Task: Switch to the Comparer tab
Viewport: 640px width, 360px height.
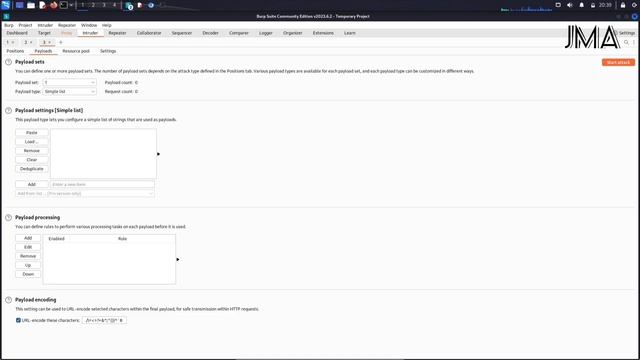Action: tap(239, 33)
